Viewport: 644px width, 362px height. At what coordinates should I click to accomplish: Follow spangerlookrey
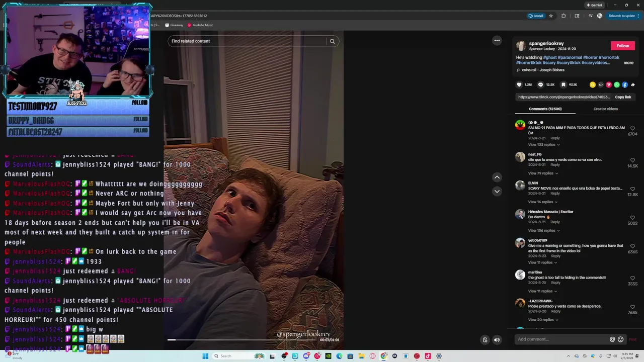pos(623,46)
